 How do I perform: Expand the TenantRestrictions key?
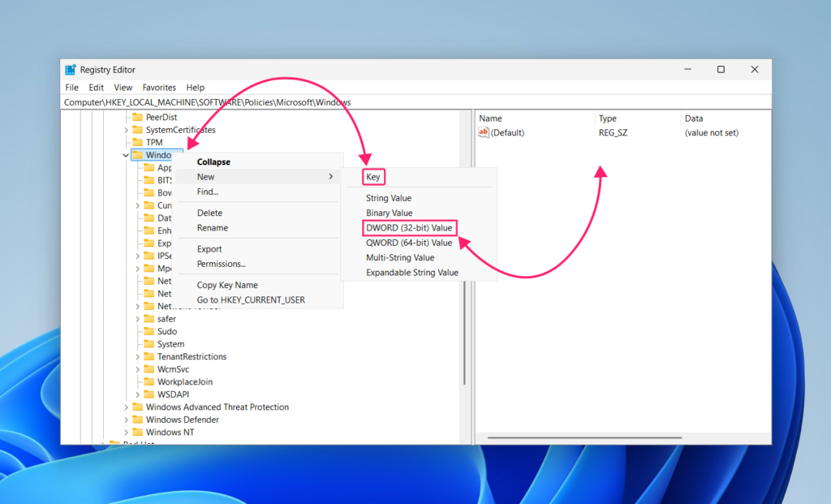pos(137,356)
